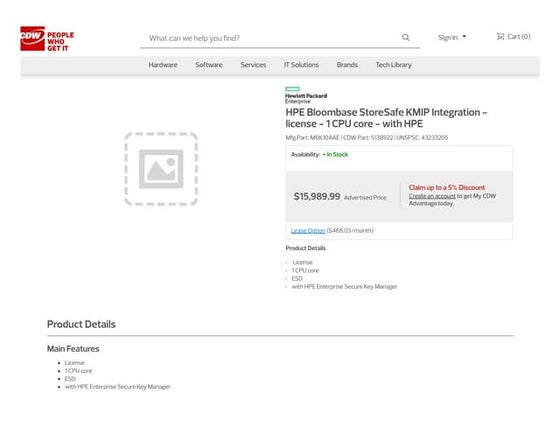Image resolution: width=560 pixels, height=433 pixels.
Task: Click the Advertised Price label
Action: coord(365,198)
